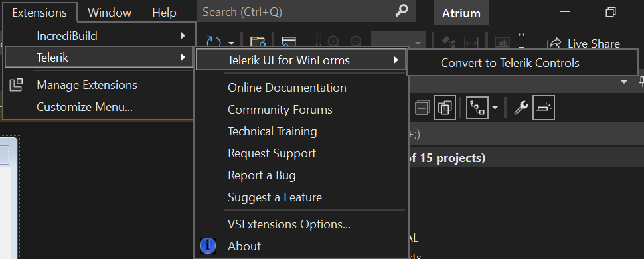Open Online Documentation
Screen dimensions: 644x259
coord(301,88)
